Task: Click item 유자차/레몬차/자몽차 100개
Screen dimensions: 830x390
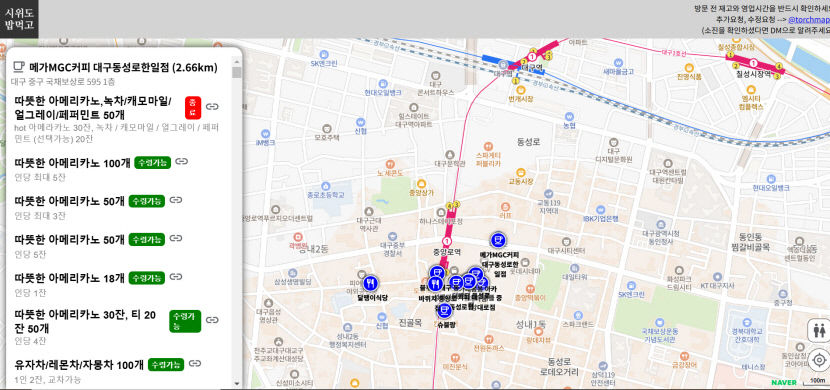Action: [79, 365]
